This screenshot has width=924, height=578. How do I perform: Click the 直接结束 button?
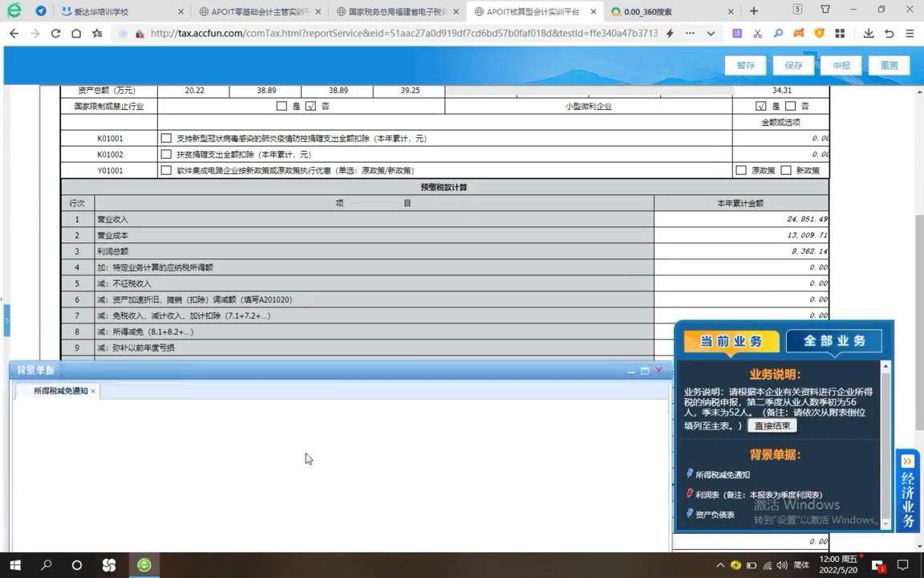click(x=772, y=426)
